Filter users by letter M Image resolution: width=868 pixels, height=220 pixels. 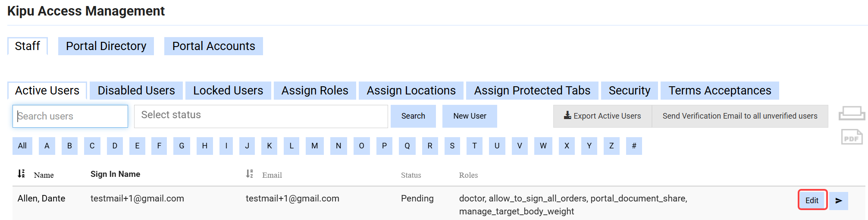315,146
